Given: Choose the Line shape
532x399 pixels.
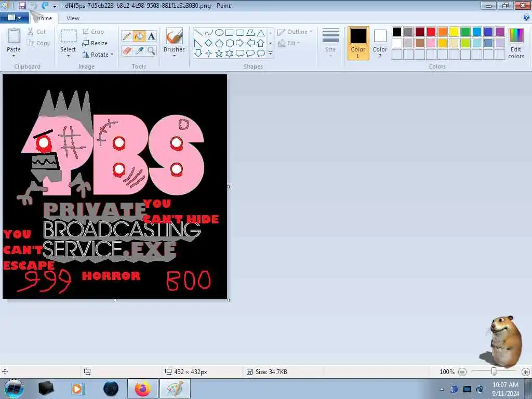Looking at the screenshot, I should point(198,33).
